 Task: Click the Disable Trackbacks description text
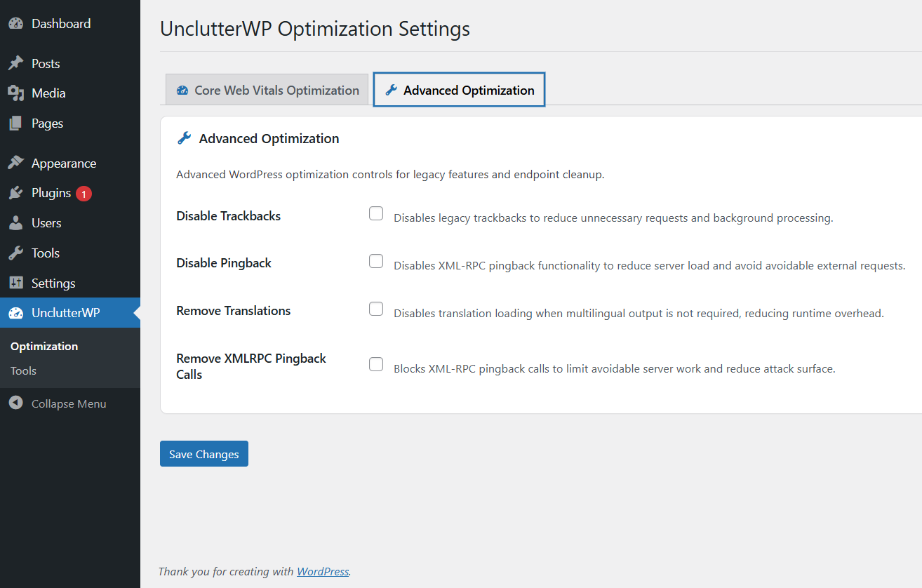point(613,218)
